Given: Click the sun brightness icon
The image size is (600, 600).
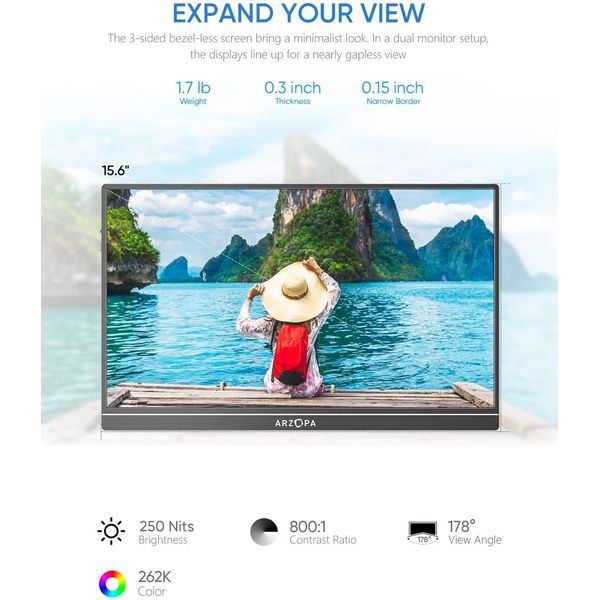Looking at the screenshot, I should (111, 531).
